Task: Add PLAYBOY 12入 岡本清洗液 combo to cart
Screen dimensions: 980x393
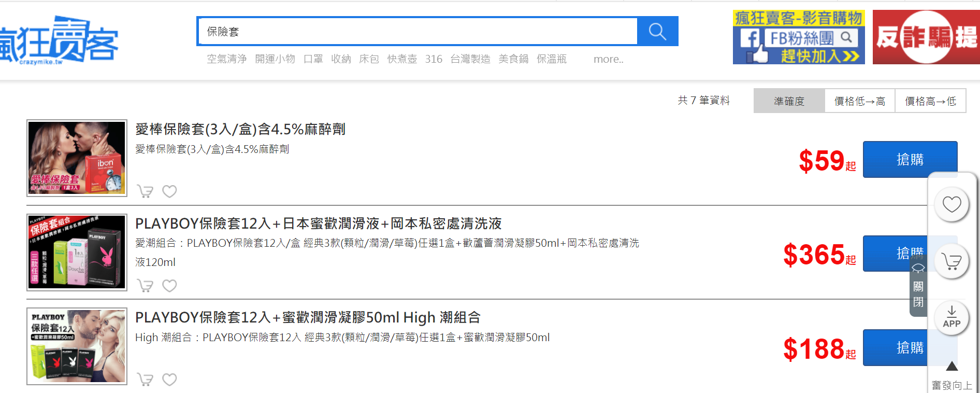Action: (x=145, y=286)
